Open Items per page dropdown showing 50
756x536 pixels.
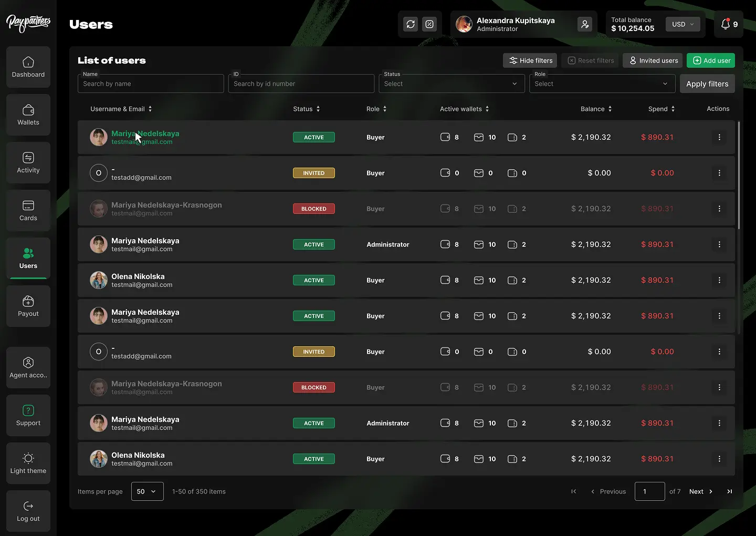(x=148, y=491)
